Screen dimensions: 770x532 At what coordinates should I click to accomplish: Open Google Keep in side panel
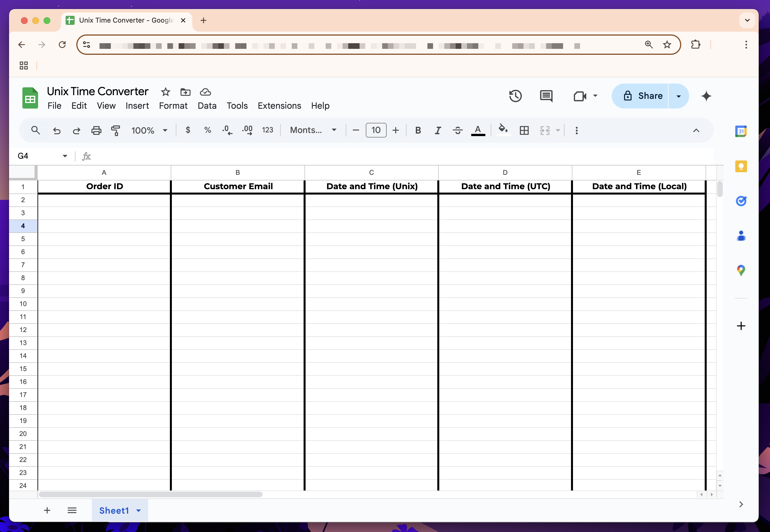point(741,166)
